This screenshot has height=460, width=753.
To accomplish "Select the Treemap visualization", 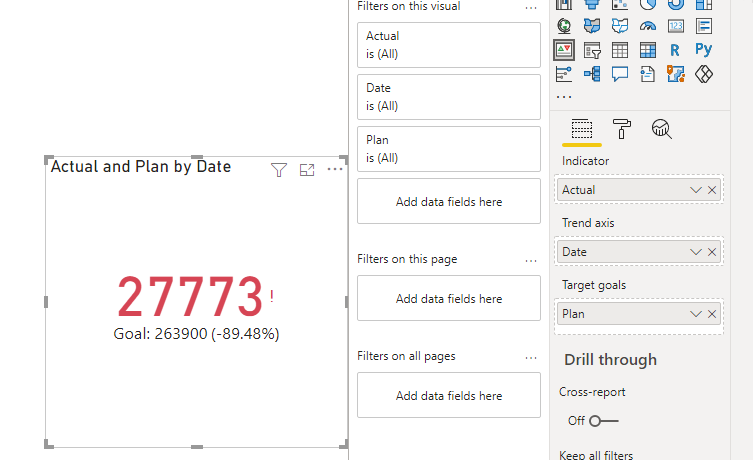I will click(x=704, y=4).
